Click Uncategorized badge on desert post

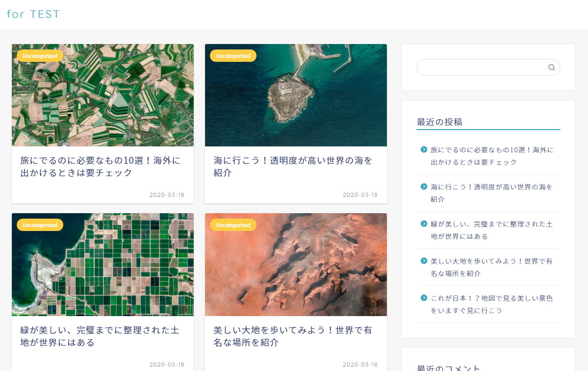coord(233,225)
